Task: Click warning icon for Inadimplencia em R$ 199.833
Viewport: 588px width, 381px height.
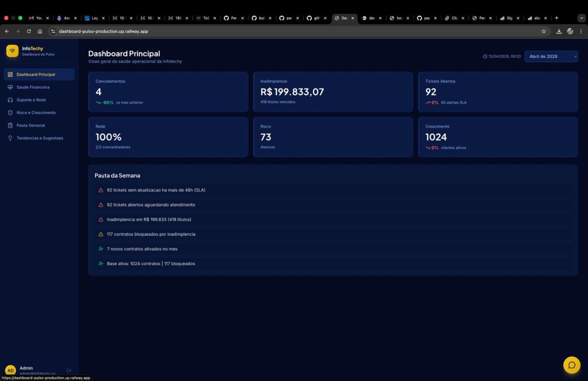Action: tap(101, 219)
